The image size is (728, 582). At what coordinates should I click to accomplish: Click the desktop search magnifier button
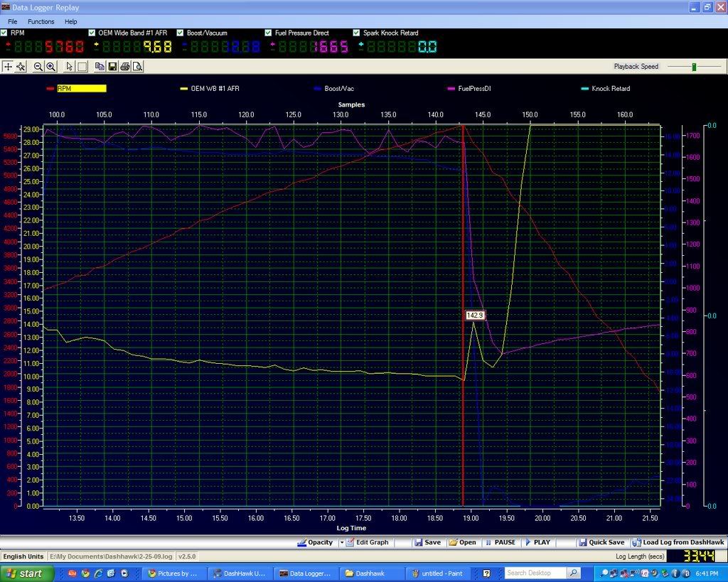[x=574, y=573]
